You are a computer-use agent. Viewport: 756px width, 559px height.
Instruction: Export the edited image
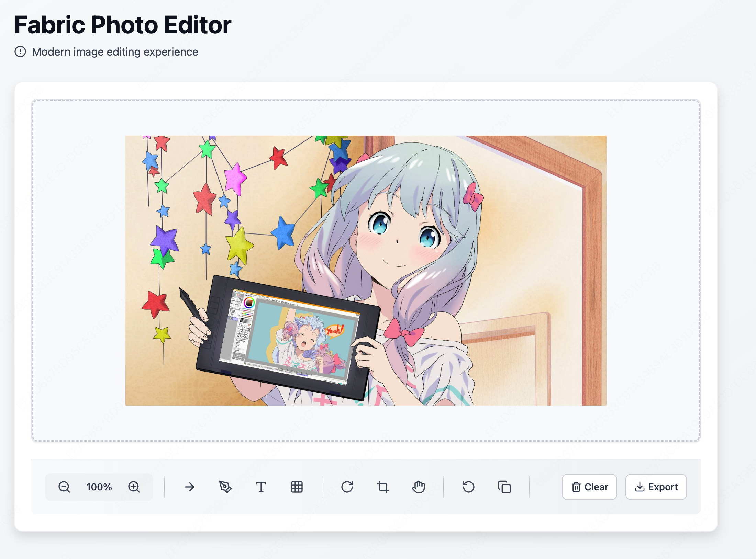[656, 487]
